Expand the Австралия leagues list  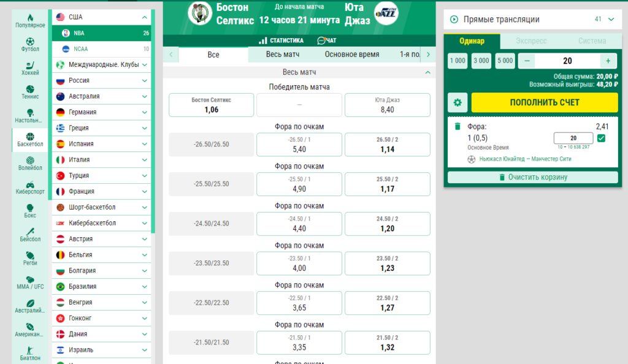tap(145, 96)
